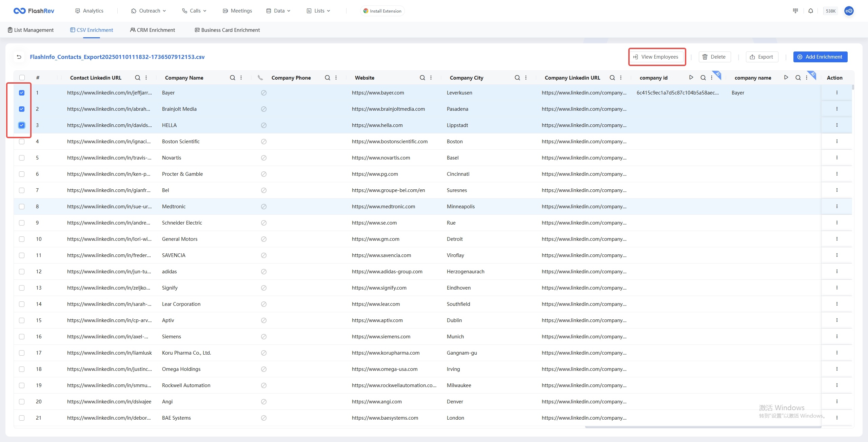Switch to Business Card Enrichment tab
This screenshot has width=868, height=442.
[227, 30]
